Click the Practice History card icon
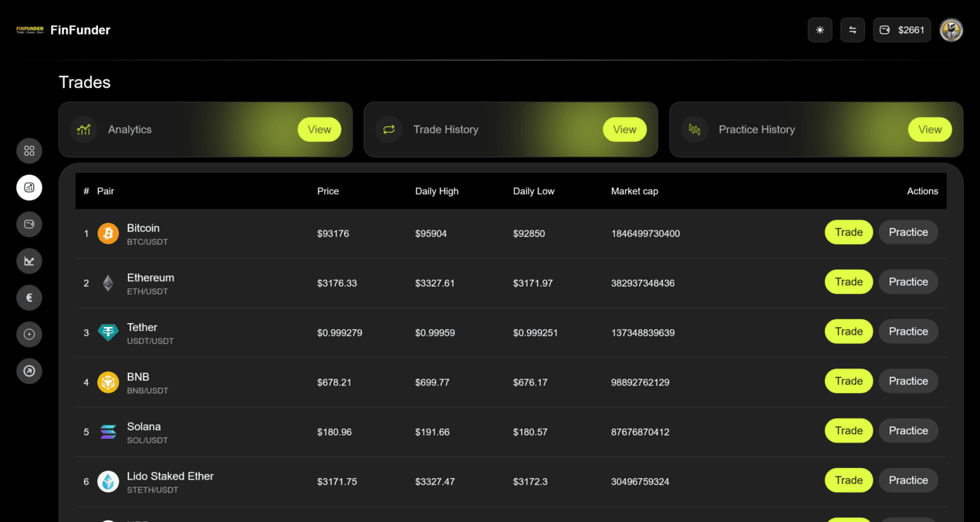Viewport: 980px width, 522px height. tap(694, 130)
